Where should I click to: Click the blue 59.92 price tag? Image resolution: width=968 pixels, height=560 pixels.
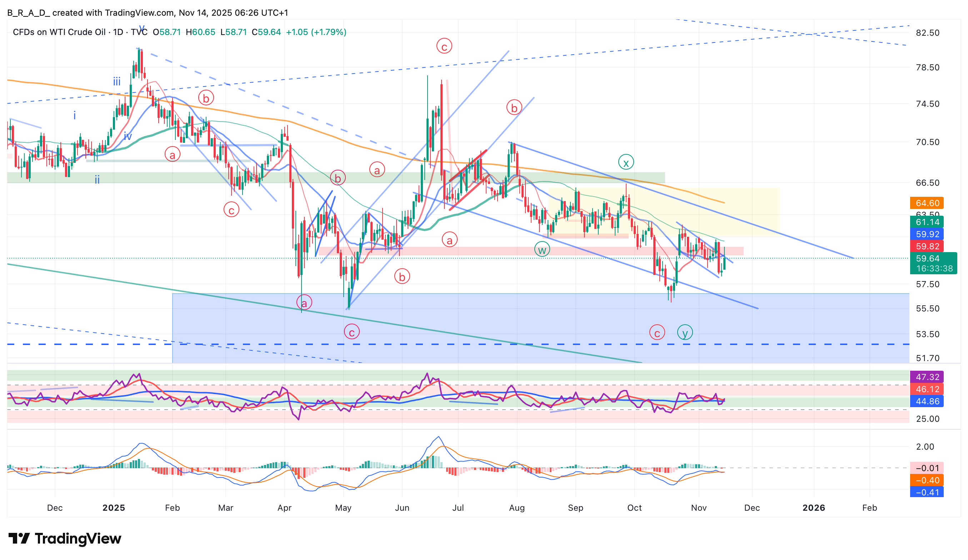(927, 234)
